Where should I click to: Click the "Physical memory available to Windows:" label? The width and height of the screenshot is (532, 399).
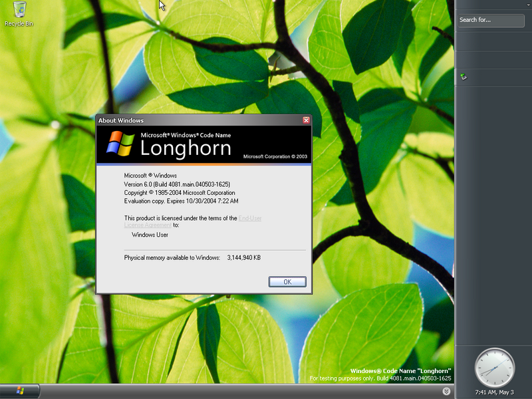[x=172, y=258]
